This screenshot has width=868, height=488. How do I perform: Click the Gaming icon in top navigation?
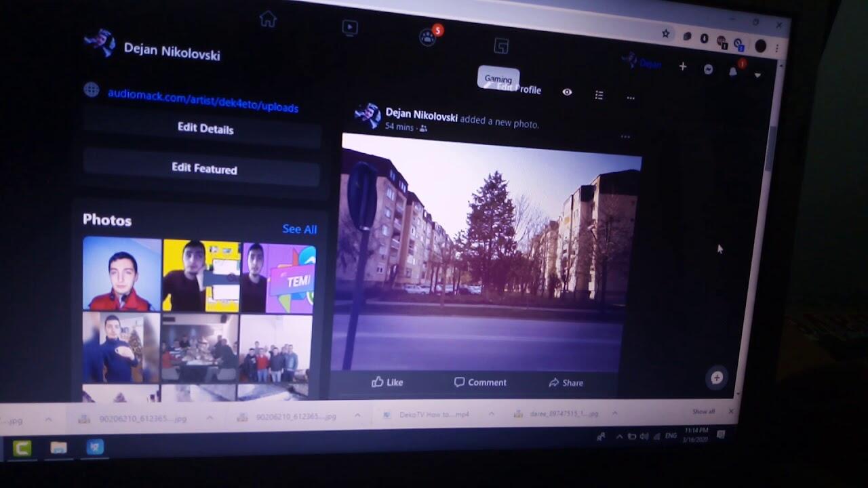pyautogui.click(x=501, y=46)
